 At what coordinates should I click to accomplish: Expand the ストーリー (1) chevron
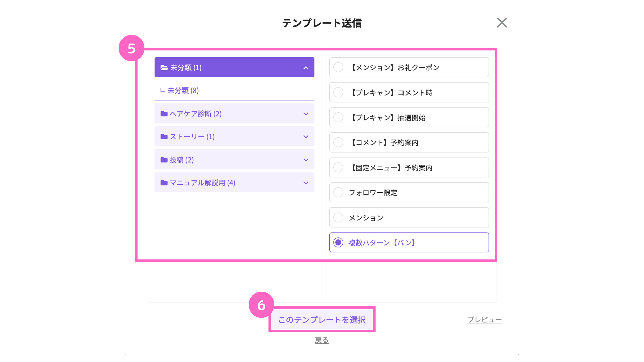(306, 137)
